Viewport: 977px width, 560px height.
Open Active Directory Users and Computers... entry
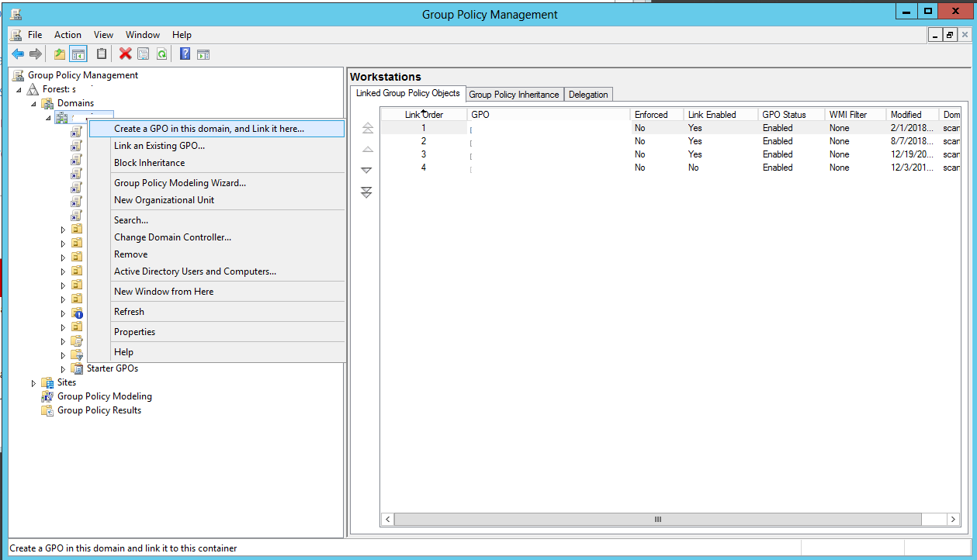[x=217, y=271]
